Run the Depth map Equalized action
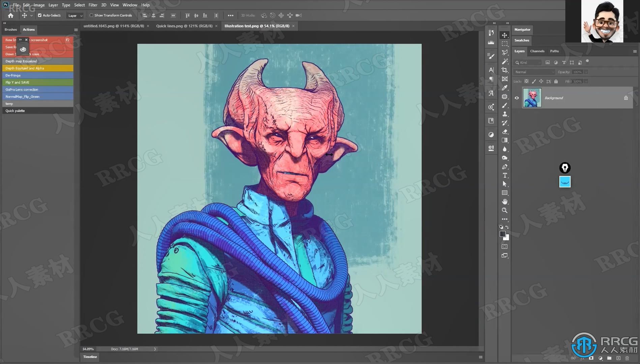640x364 pixels. pos(38,61)
